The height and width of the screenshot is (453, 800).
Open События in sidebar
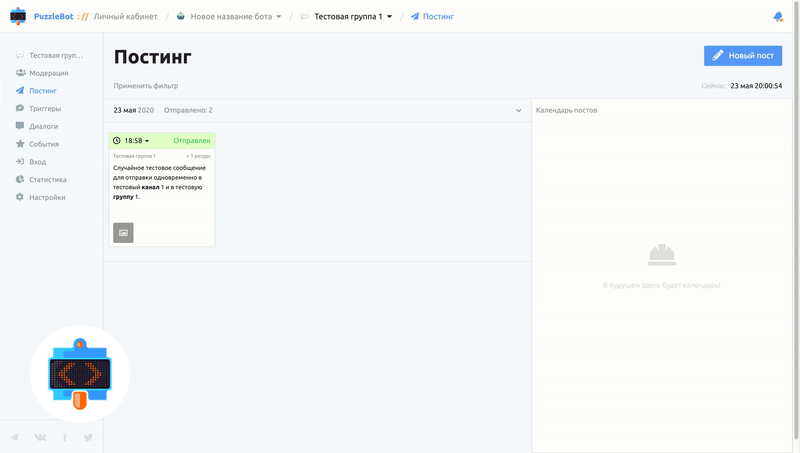pos(44,144)
